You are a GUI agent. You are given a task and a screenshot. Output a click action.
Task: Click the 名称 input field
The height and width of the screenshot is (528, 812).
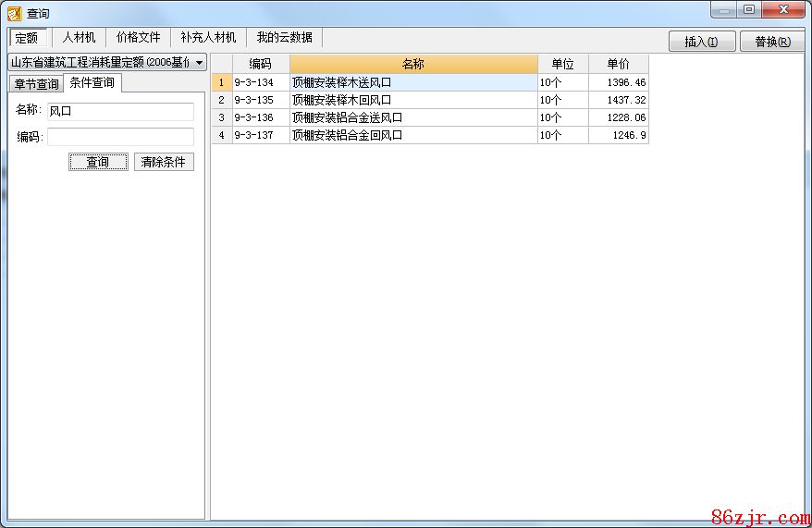[120, 111]
